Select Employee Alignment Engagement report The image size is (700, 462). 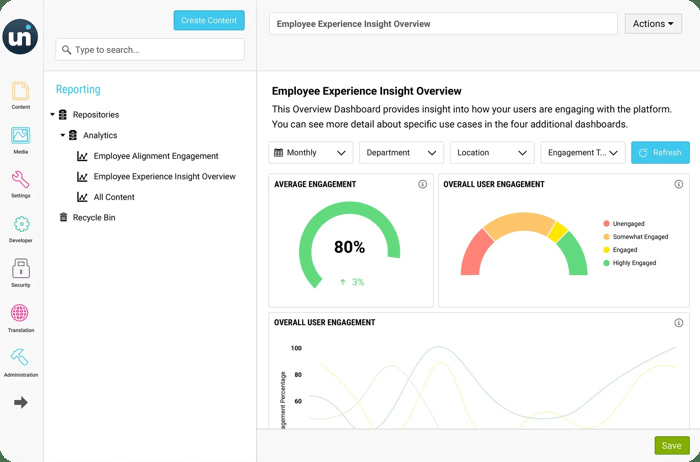pyautogui.click(x=156, y=156)
